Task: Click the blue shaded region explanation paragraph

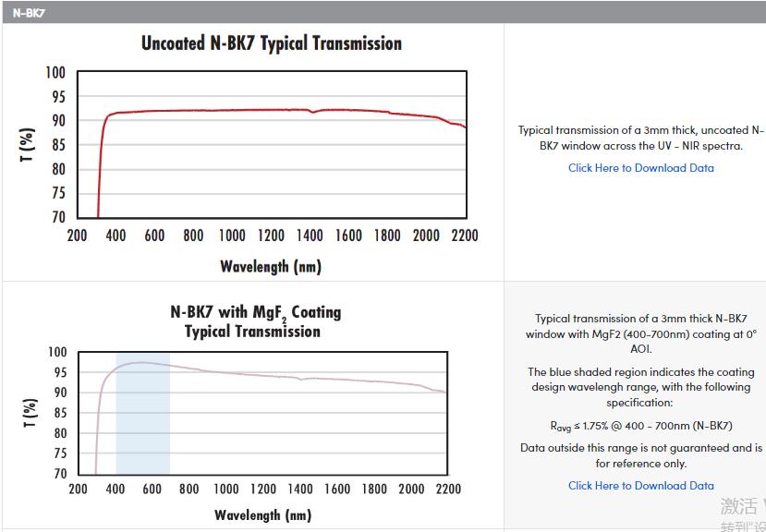Action: pos(640,387)
